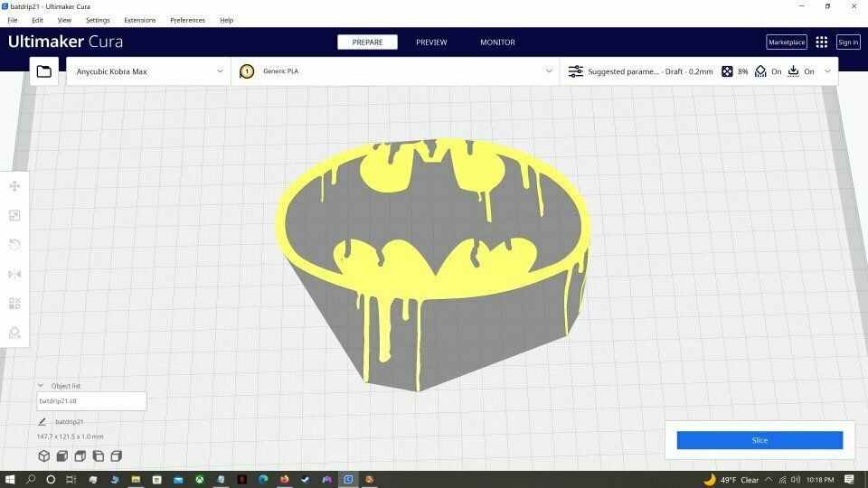Click the 147.7 x 121.5 x 1.0 mm dimensions
The width and height of the screenshot is (868, 488).
[x=70, y=436]
